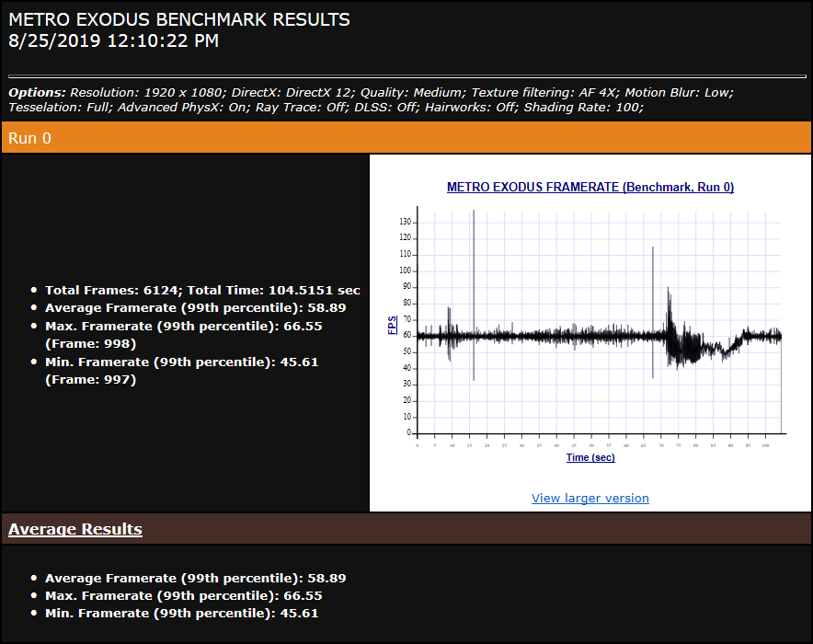Select the "Hairworks: Off" option text
813x644 pixels.
[470, 108]
